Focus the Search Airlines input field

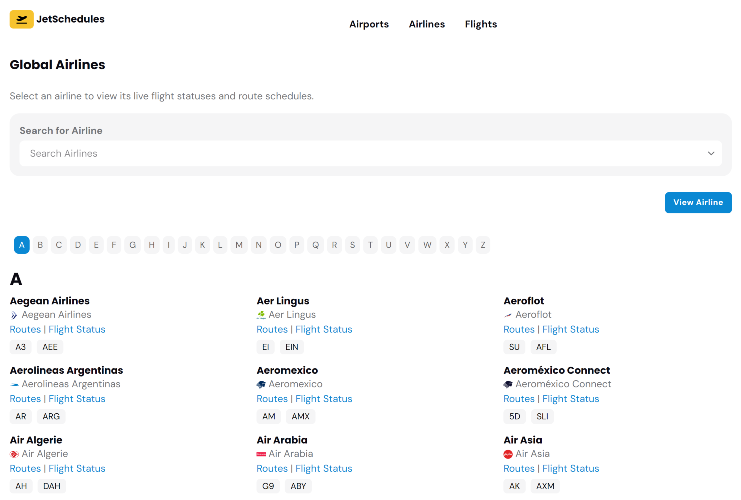point(370,154)
